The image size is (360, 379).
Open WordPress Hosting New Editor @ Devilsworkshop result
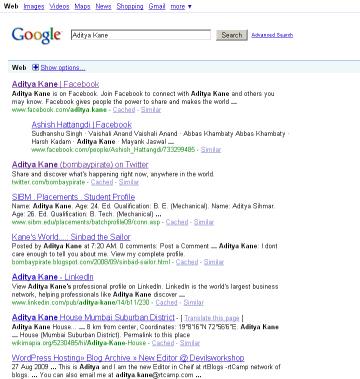128,358
